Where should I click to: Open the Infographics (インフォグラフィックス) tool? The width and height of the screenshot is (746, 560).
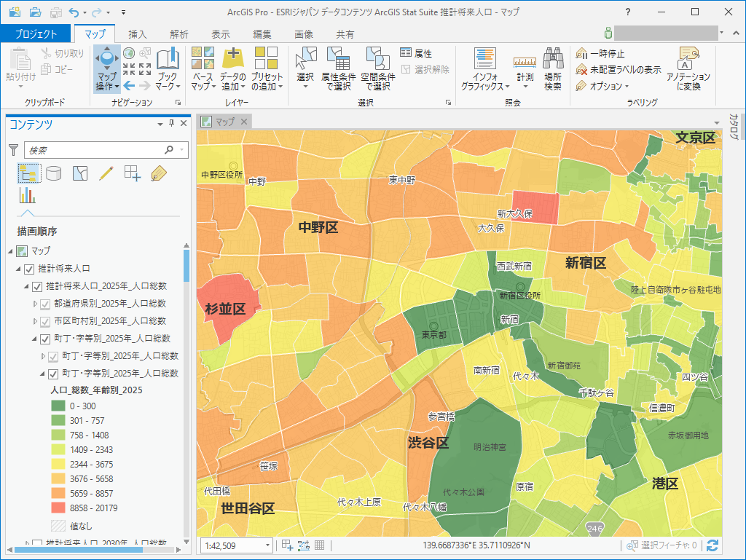(484, 68)
